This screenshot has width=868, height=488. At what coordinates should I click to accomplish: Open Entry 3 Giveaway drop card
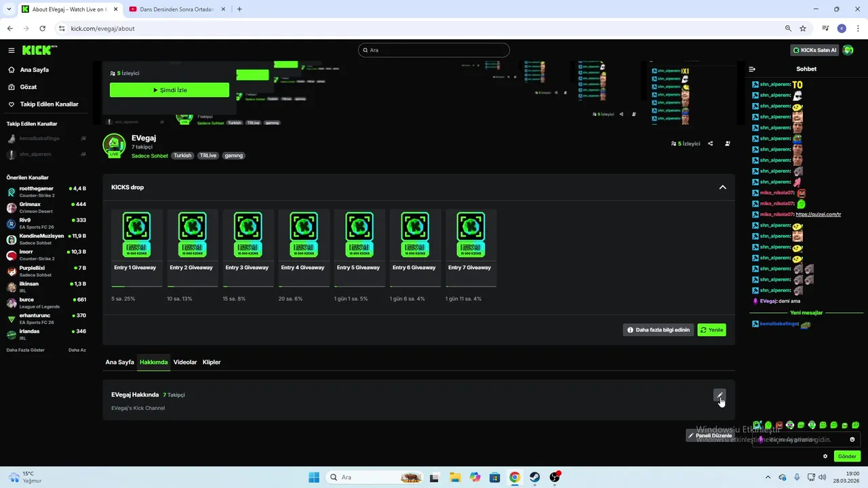coord(248,248)
